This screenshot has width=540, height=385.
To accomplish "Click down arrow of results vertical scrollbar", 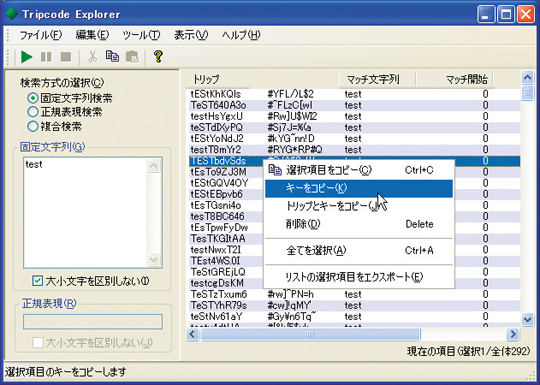I will (527, 320).
